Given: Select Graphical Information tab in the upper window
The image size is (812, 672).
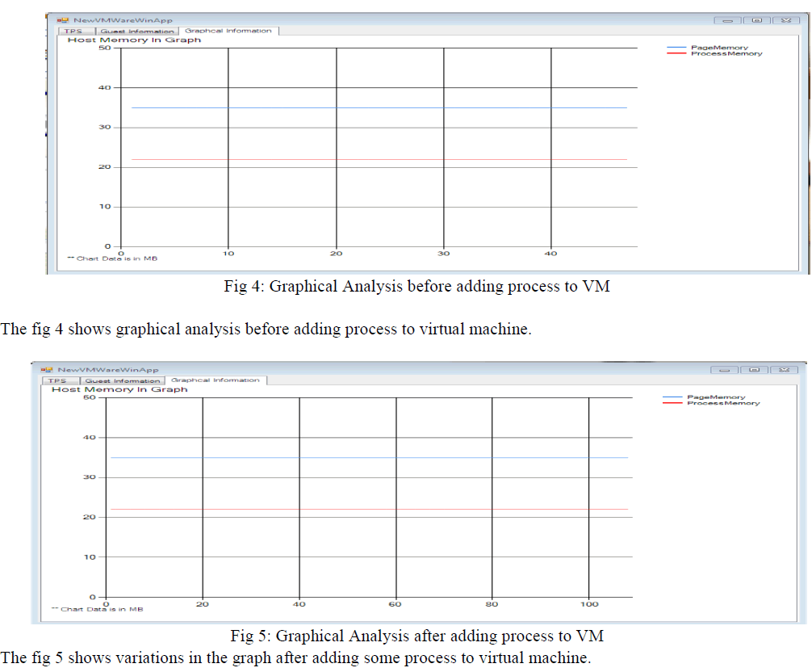Looking at the screenshot, I should tap(228, 31).
